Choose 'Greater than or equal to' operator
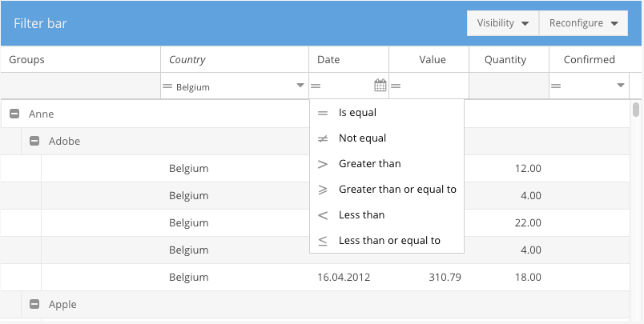The height and width of the screenshot is (324, 644). point(397,190)
